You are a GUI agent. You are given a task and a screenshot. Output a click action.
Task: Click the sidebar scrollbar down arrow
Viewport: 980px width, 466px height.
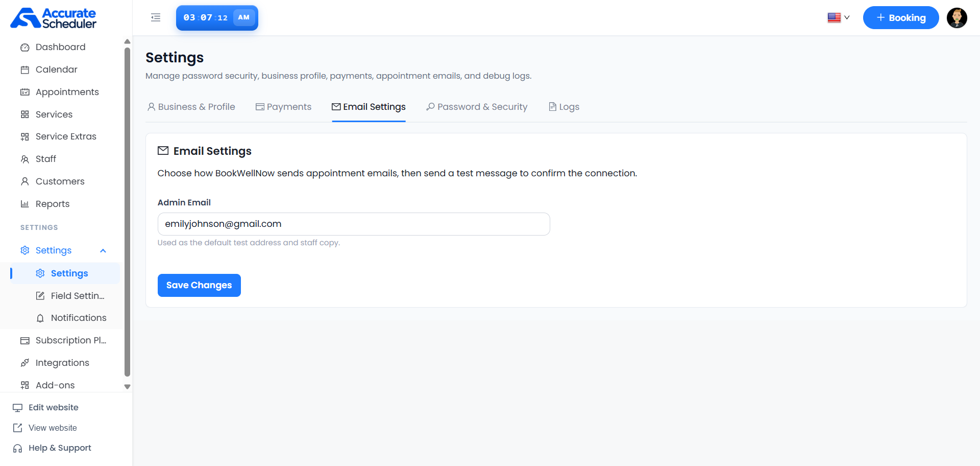[x=128, y=387]
